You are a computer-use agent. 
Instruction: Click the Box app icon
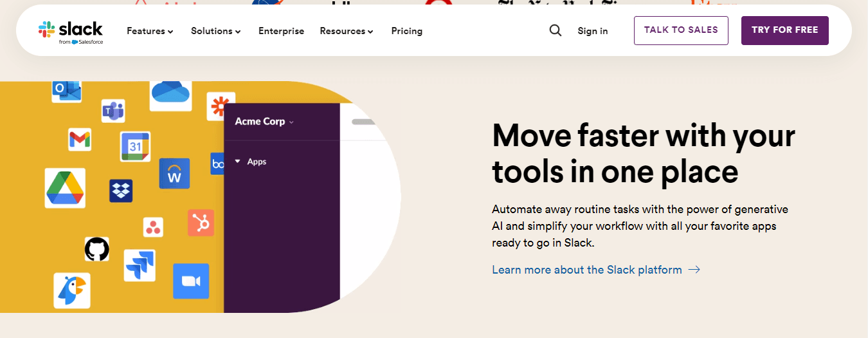point(217,164)
